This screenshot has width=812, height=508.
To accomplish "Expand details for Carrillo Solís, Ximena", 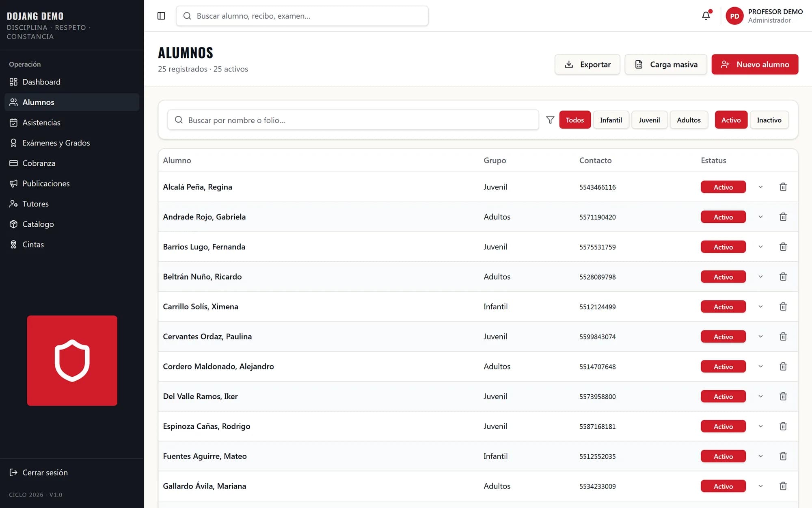I will (760, 307).
